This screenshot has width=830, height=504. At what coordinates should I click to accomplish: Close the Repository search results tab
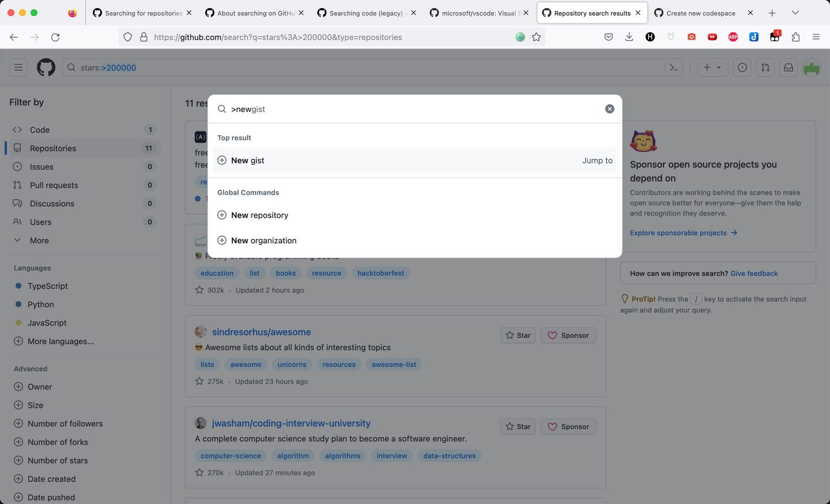[638, 13]
